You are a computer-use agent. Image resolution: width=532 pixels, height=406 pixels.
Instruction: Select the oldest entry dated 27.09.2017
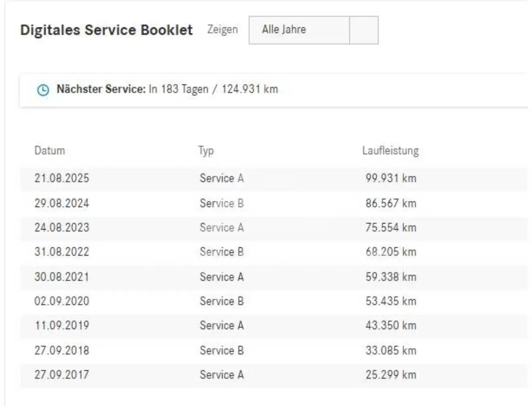(x=274, y=375)
